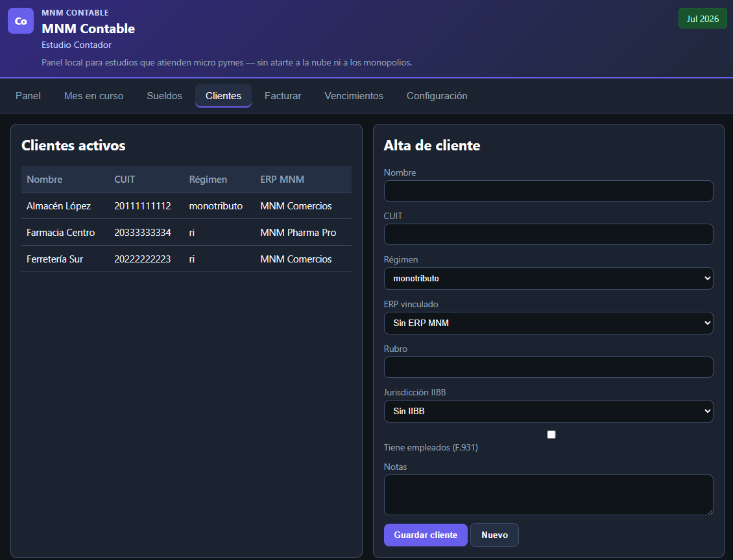Click CUIT value 20333333334

coord(143,233)
